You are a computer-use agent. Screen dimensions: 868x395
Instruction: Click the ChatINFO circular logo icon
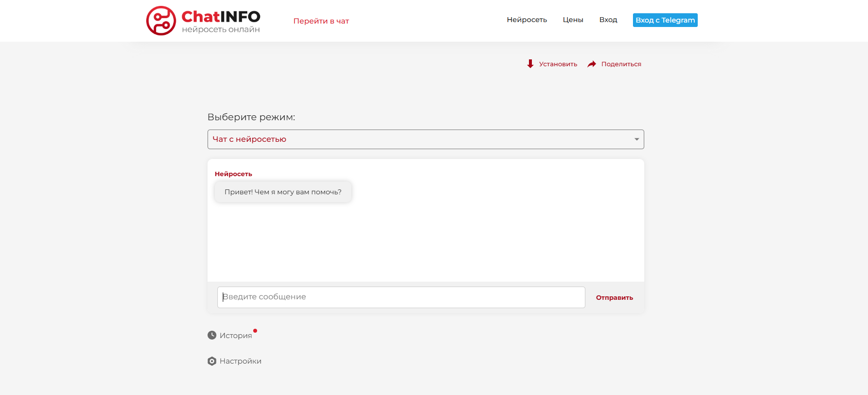click(161, 21)
